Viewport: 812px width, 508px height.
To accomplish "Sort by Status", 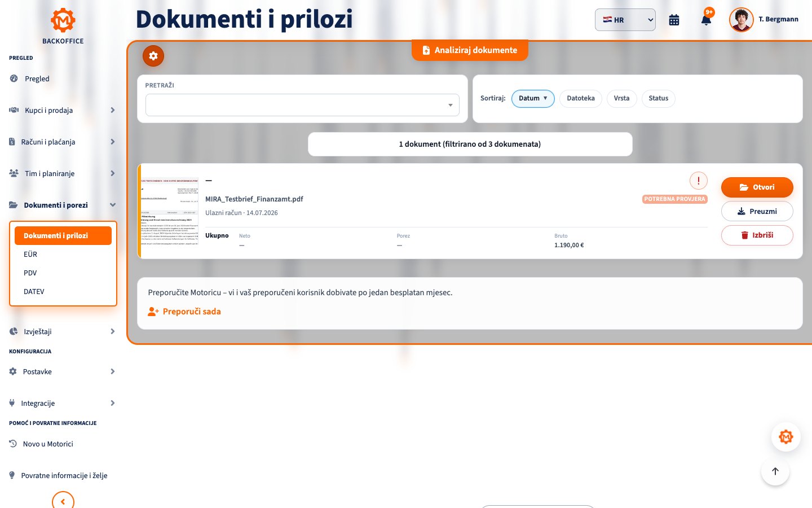I will tap(658, 98).
